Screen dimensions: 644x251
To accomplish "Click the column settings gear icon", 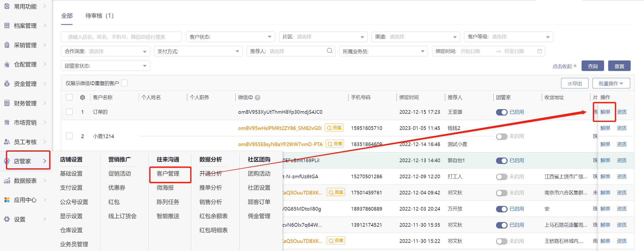I will tap(82, 98).
